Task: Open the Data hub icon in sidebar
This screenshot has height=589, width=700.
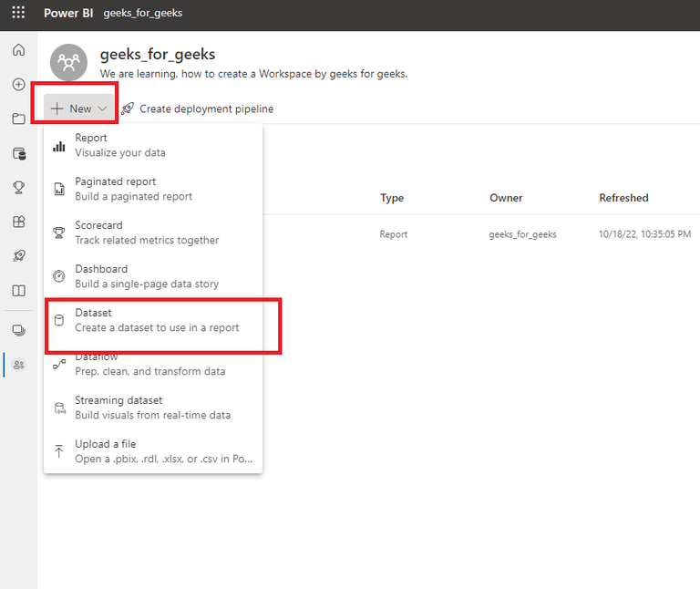Action: point(19,153)
